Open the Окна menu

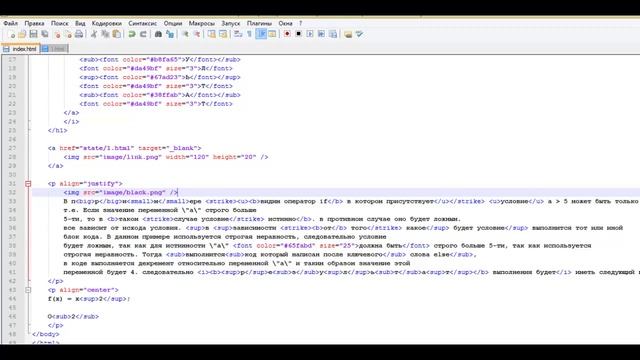click(285, 23)
